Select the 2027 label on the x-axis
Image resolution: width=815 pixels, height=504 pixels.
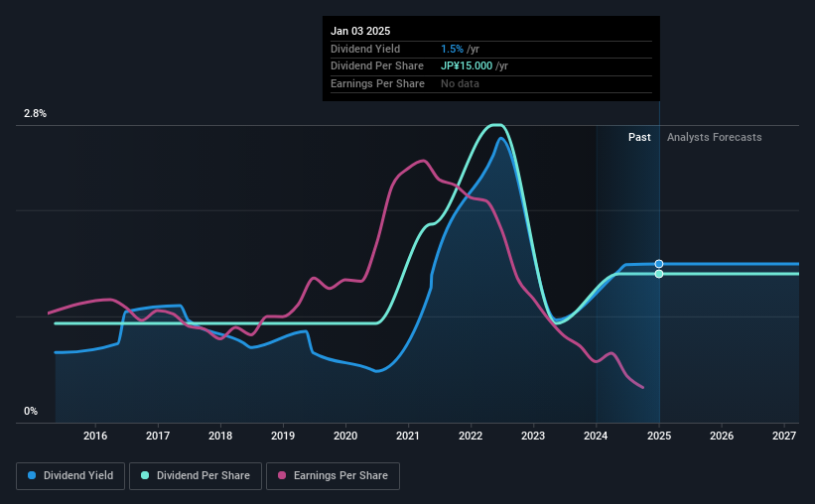point(784,436)
